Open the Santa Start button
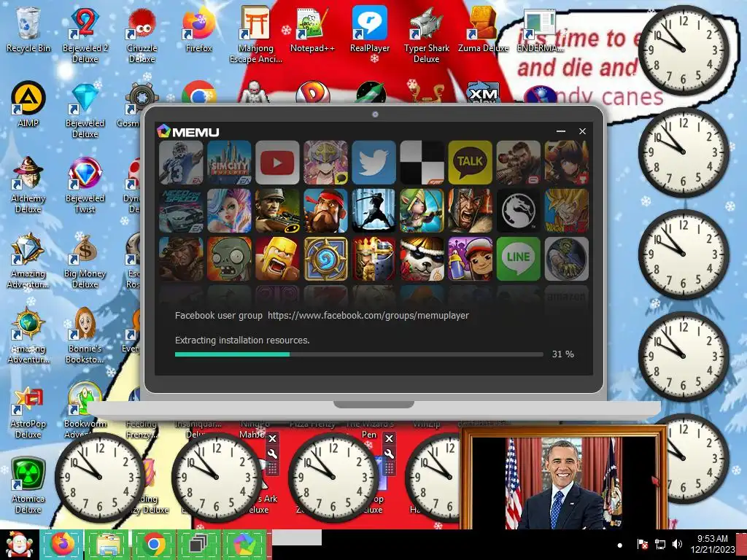The height and width of the screenshot is (560, 747). tap(19, 545)
